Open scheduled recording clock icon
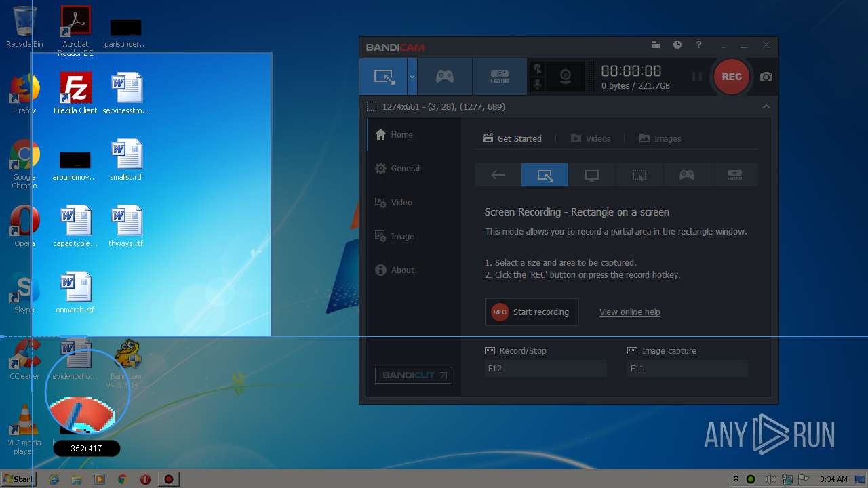 [677, 45]
